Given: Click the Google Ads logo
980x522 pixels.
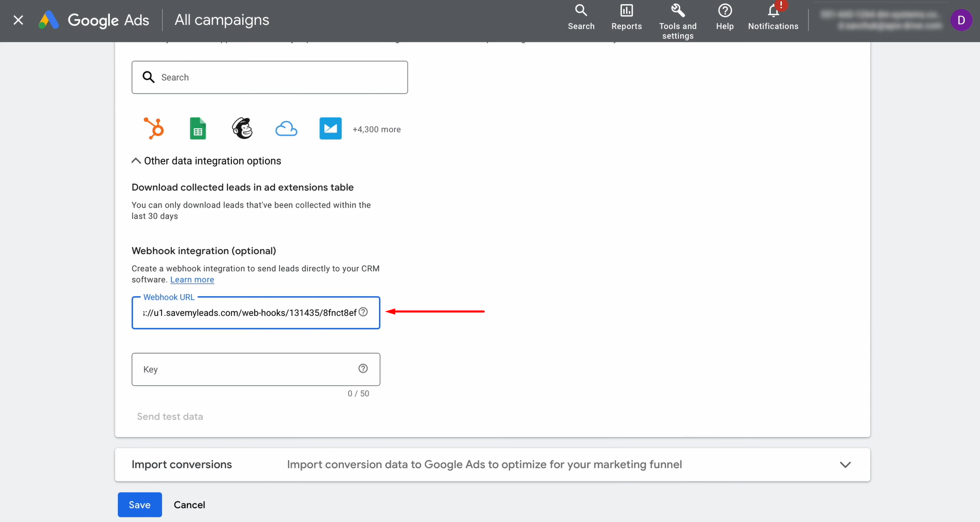Looking at the screenshot, I should tap(94, 20).
